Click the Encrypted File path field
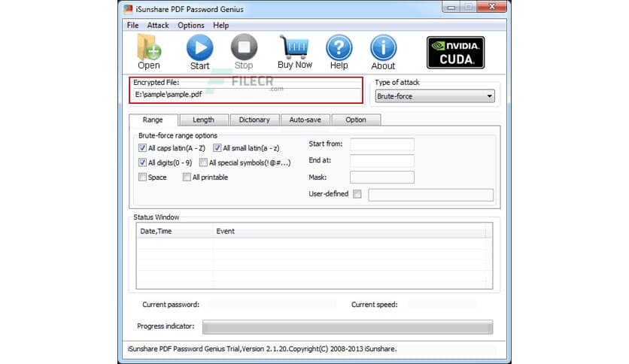629x364 pixels. point(247,95)
